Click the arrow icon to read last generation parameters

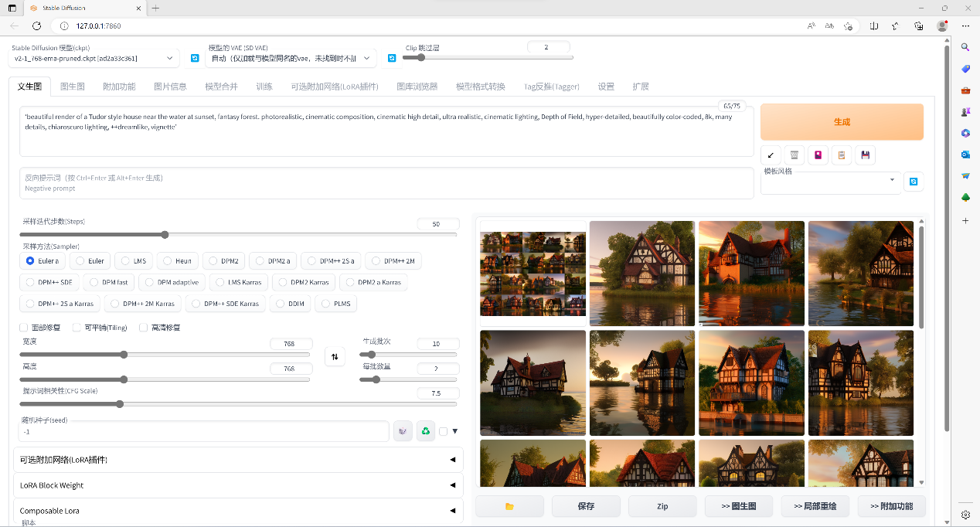771,155
